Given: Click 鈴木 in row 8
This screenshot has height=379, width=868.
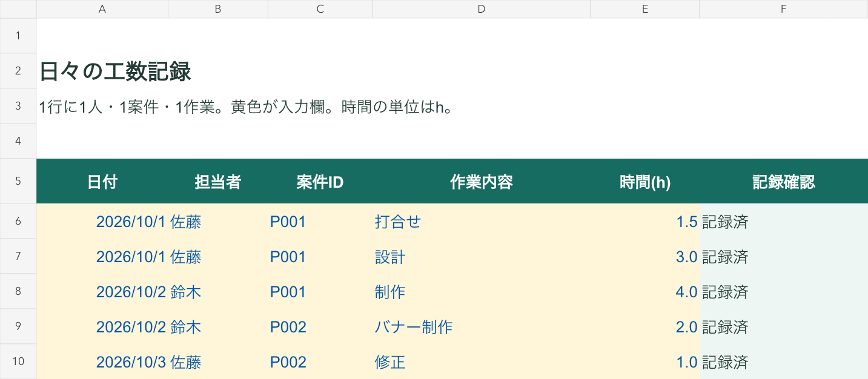Looking at the screenshot, I should coord(218,291).
